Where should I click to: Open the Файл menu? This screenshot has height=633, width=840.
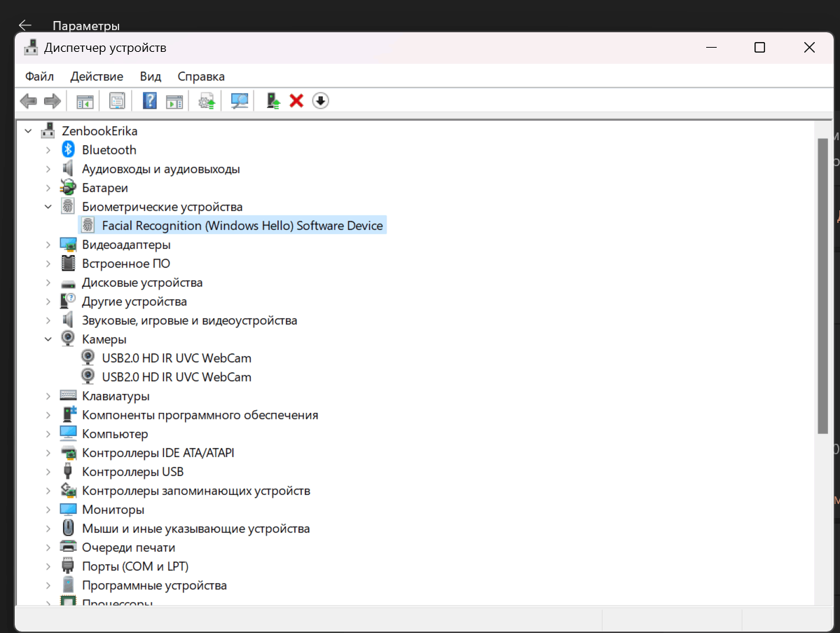coord(40,76)
